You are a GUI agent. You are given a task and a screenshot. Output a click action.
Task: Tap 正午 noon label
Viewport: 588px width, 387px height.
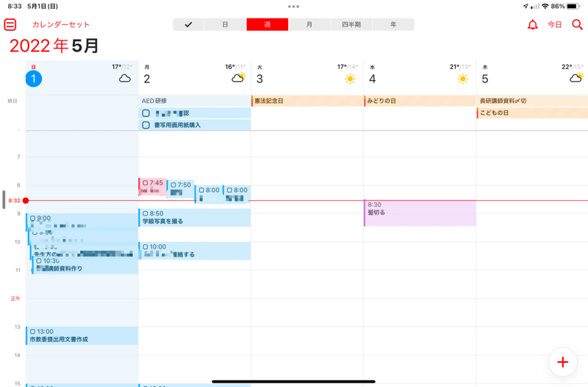pyautogui.click(x=15, y=299)
